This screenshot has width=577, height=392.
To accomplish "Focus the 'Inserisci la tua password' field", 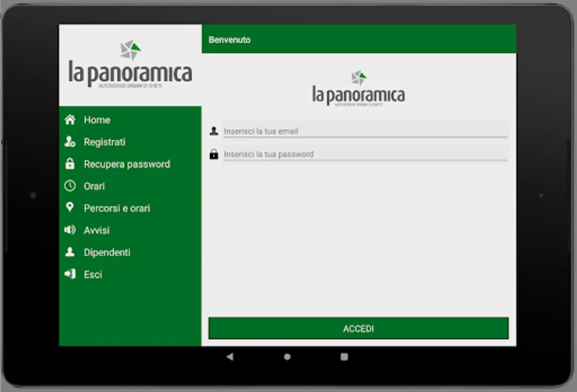I will tap(365, 154).
